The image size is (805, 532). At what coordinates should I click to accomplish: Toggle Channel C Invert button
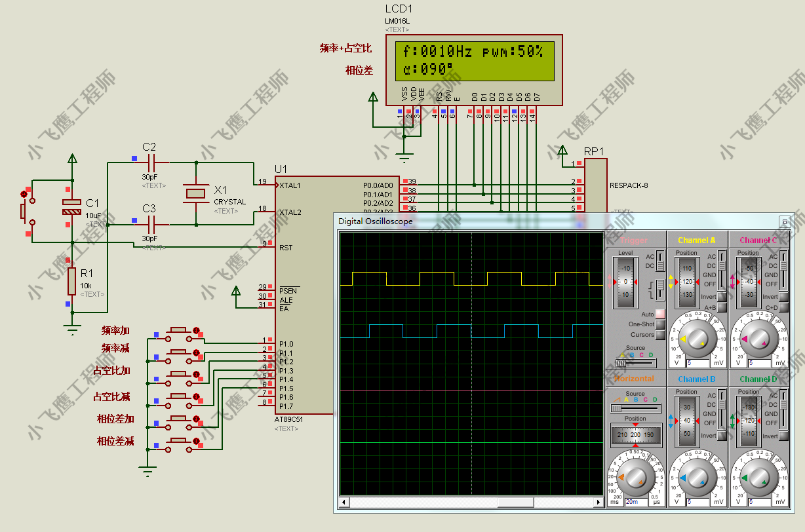(x=785, y=297)
